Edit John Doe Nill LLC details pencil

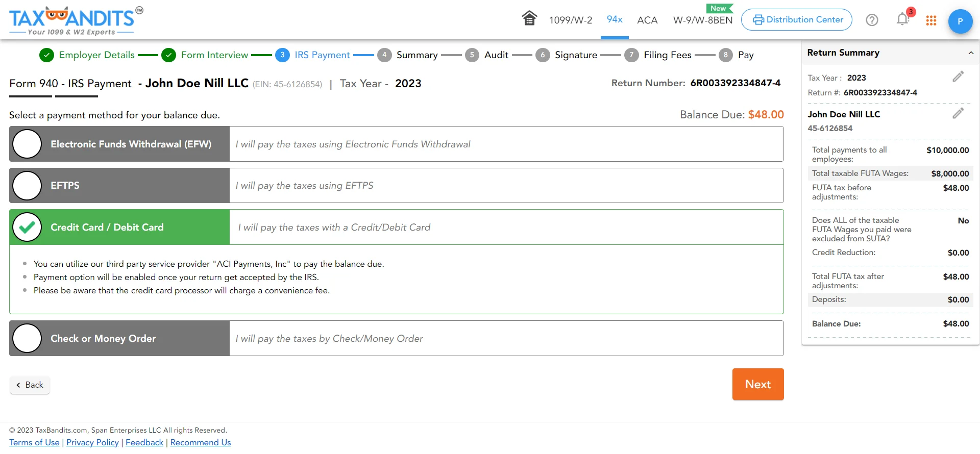pos(958,113)
